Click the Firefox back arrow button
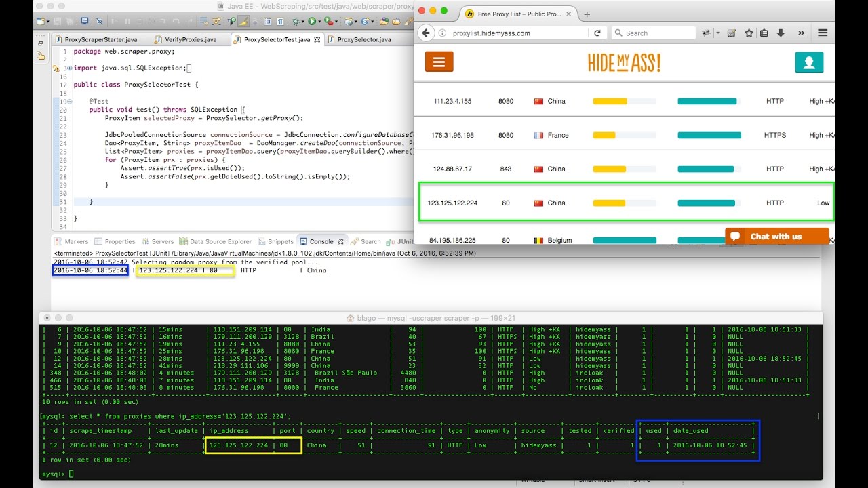The image size is (868, 488). tap(426, 33)
